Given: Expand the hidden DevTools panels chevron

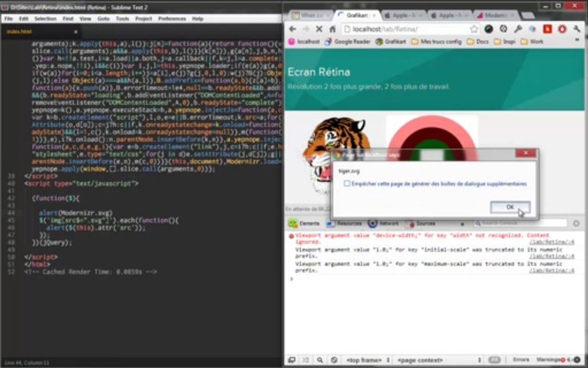Looking at the screenshot, I should coord(462,224).
